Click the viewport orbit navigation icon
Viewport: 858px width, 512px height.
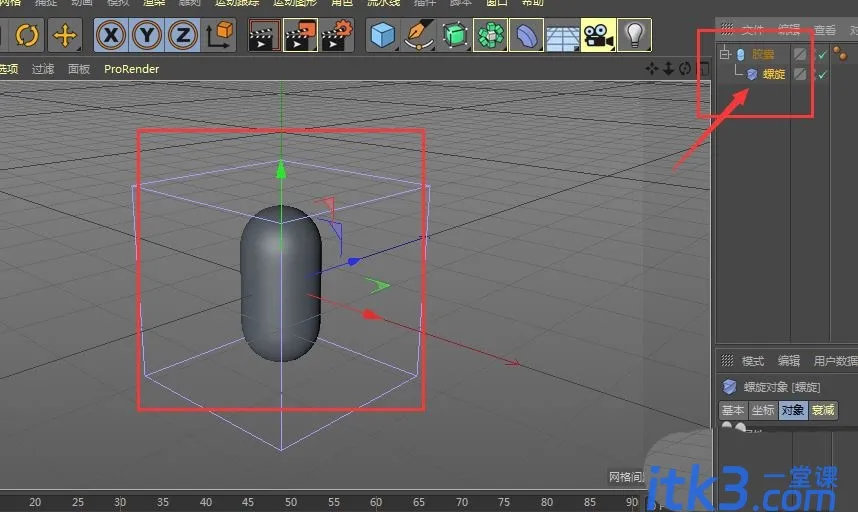point(685,68)
